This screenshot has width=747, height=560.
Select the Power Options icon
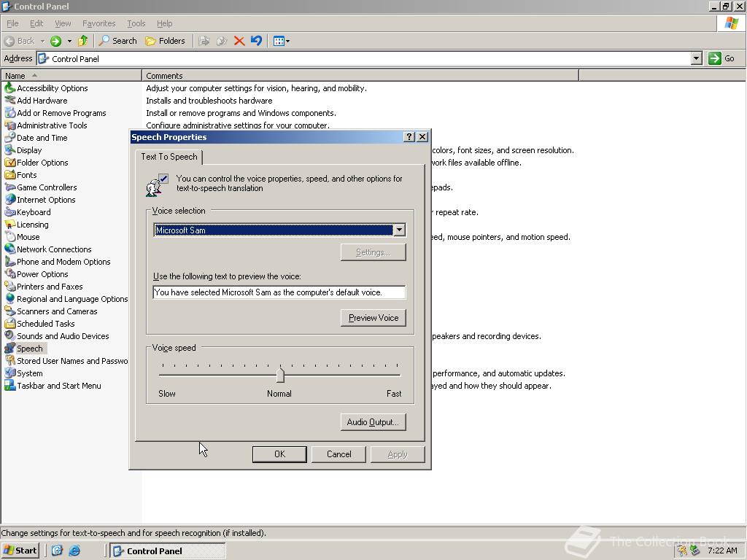(10, 274)
